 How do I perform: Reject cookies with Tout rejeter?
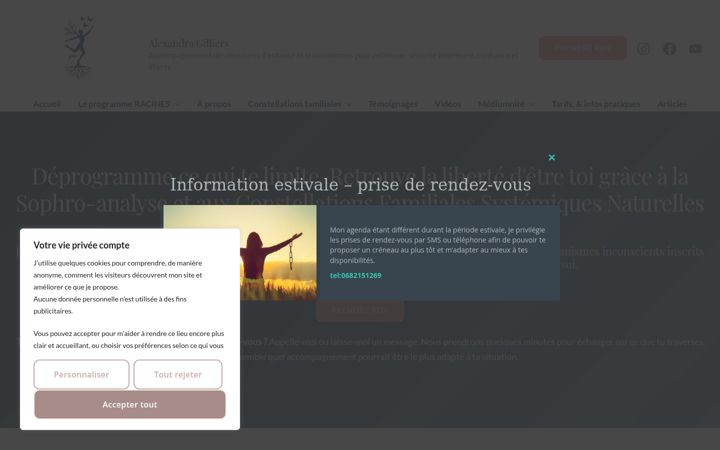point(178,374)
